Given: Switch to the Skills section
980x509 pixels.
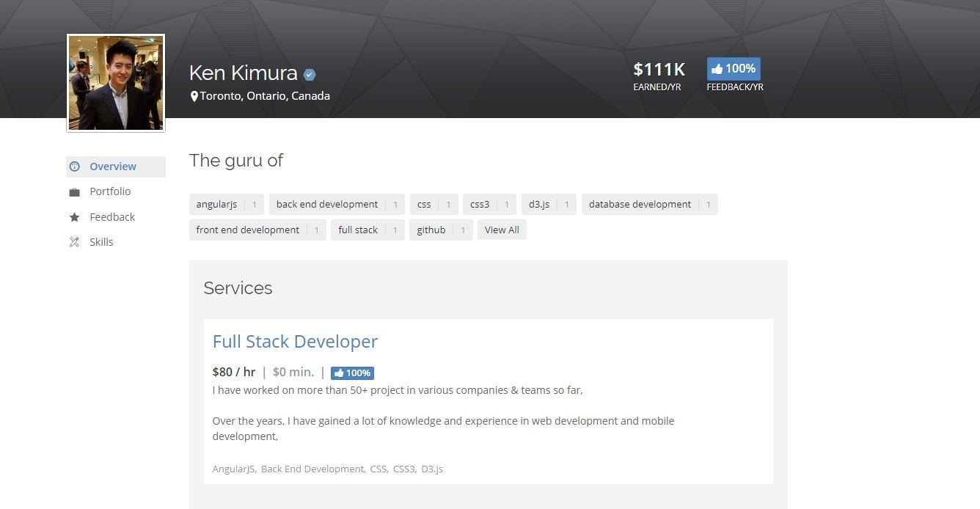Looking at the screenshot, I should click(x=101, y=242).
